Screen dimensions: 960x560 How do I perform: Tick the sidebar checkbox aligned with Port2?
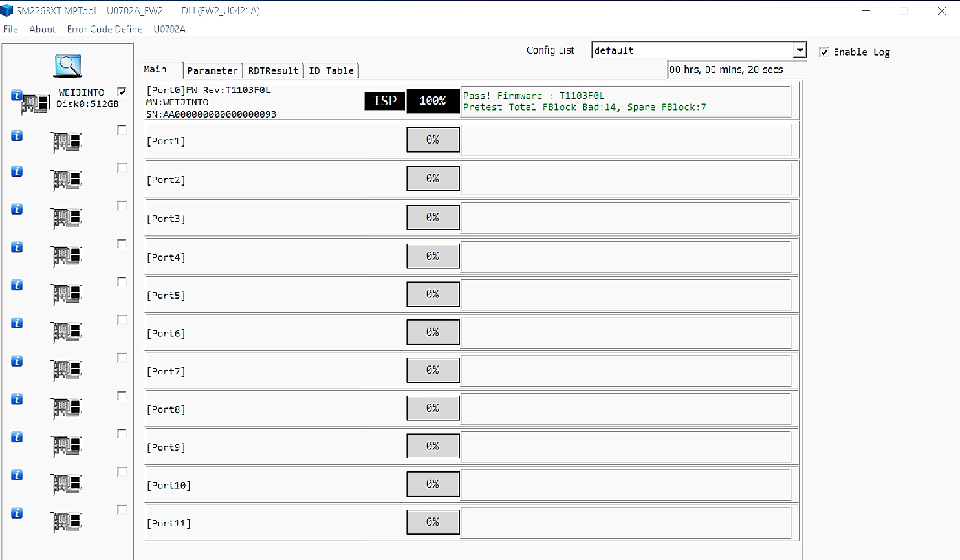pos(122,167)
